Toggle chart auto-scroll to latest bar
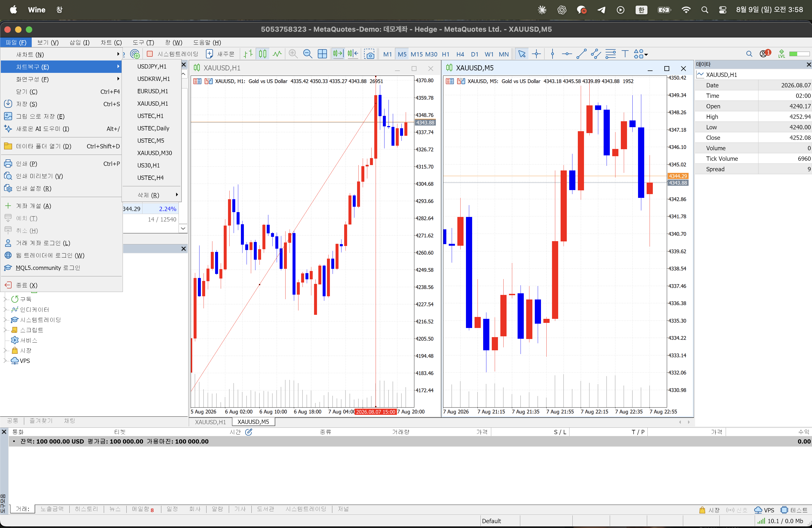812x528 pixels. (x=338, y=54)
